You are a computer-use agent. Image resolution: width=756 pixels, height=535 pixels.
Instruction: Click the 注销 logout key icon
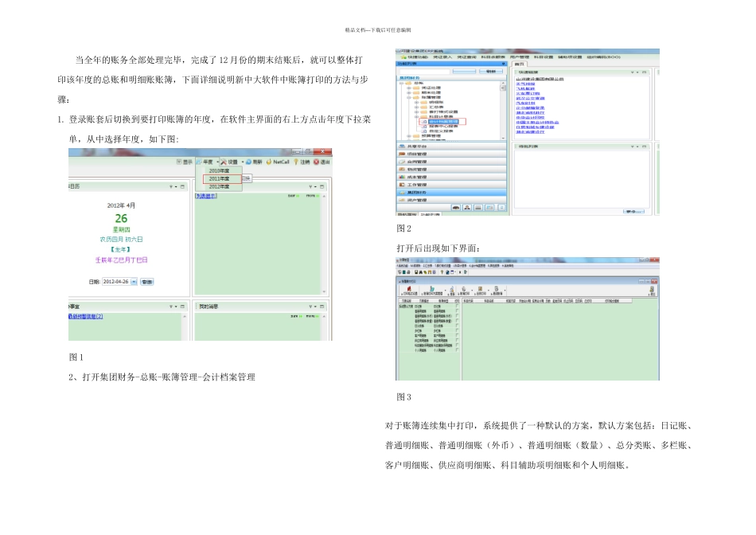click(296, 162)
